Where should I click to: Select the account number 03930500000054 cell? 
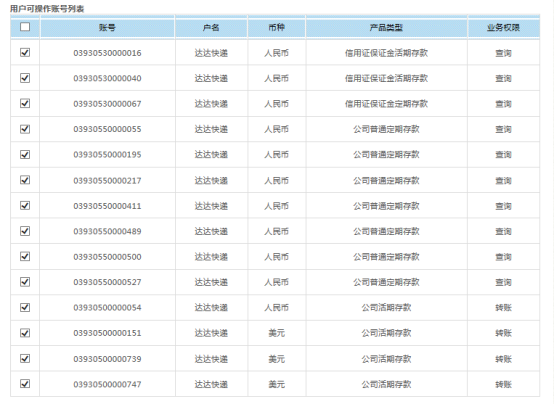pyautogui.click(x=107, y=307)
